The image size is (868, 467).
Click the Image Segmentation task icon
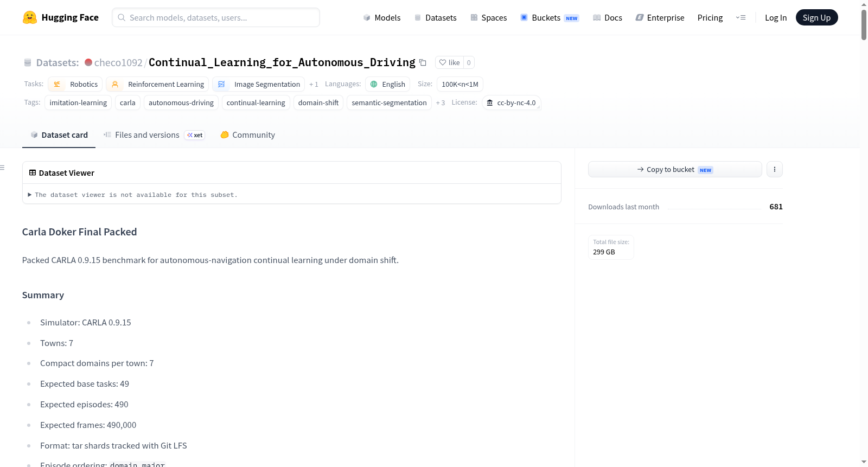click(221, 84)
